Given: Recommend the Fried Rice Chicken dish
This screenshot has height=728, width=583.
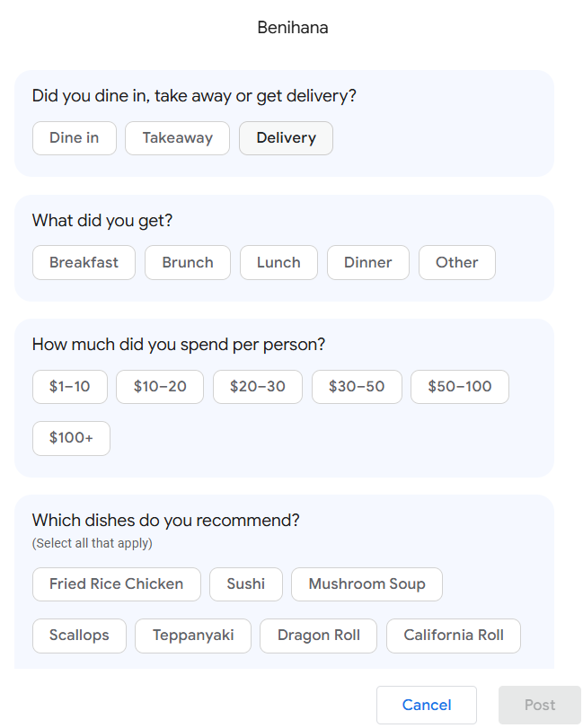Looking at the screenshot, I should (117, 584).
